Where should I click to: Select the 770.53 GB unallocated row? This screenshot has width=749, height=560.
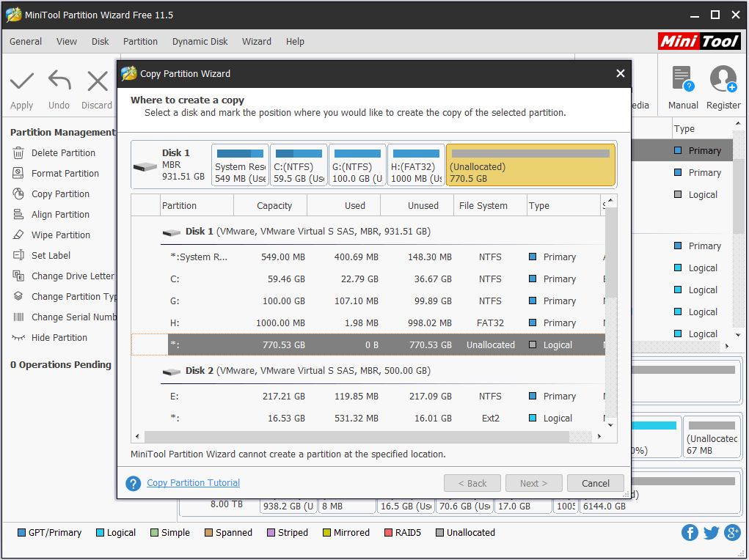[x=368, y=345]
